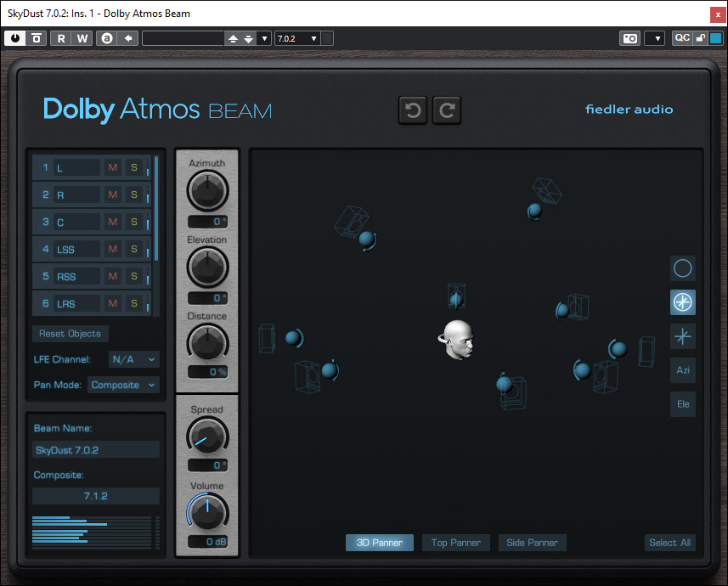Toggle the plugin bypass power button
728x586 pixels.
pos(14,37)
